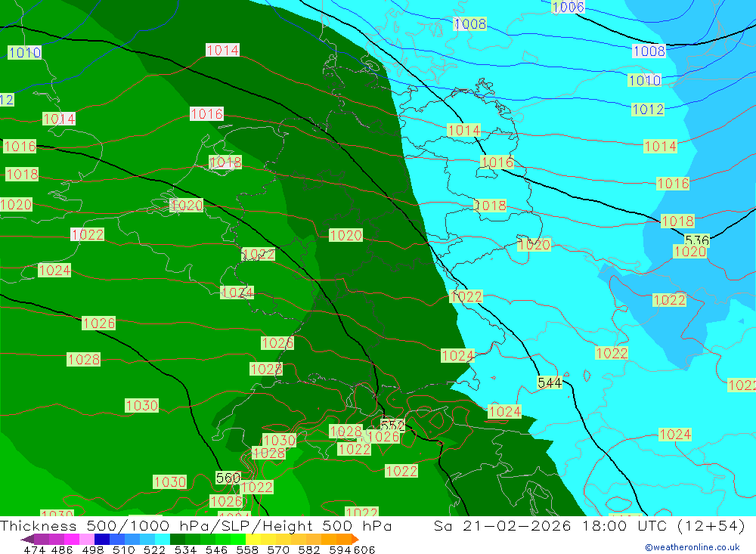Viewport: 756px width, 554px height.
Task: Click the 1006 isobar label
Action: coord(568,7)
